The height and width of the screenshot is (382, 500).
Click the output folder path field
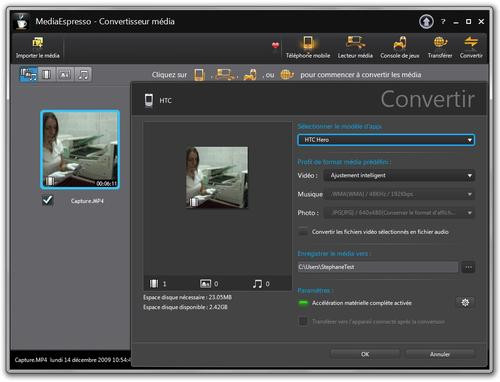tap(378, 267)
